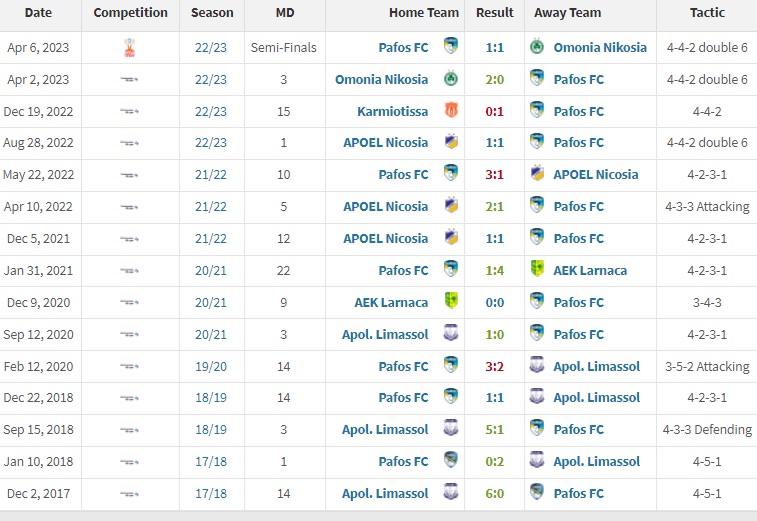
Task: Open the 6:0 result match report
Action: tap(494, 493)
